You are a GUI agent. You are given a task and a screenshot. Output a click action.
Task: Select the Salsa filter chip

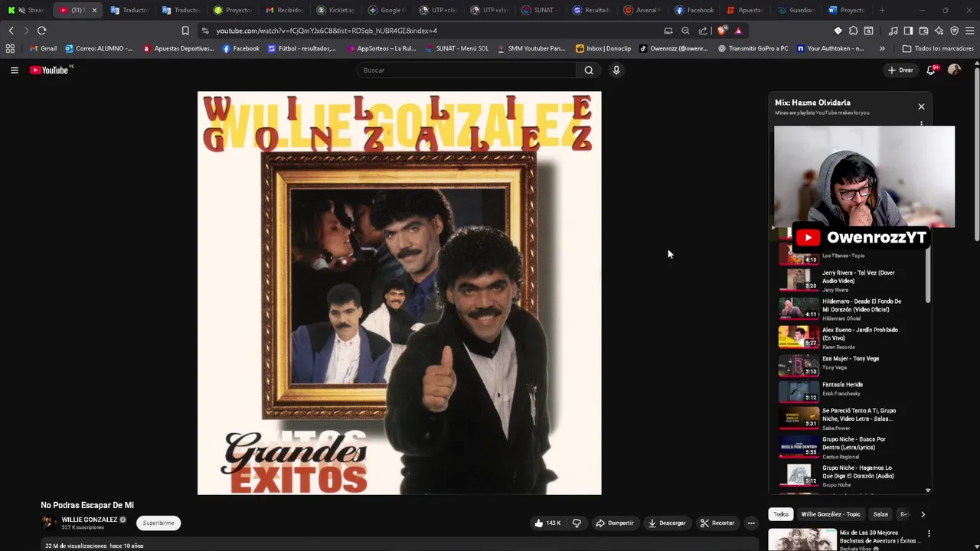click(880, 514)
